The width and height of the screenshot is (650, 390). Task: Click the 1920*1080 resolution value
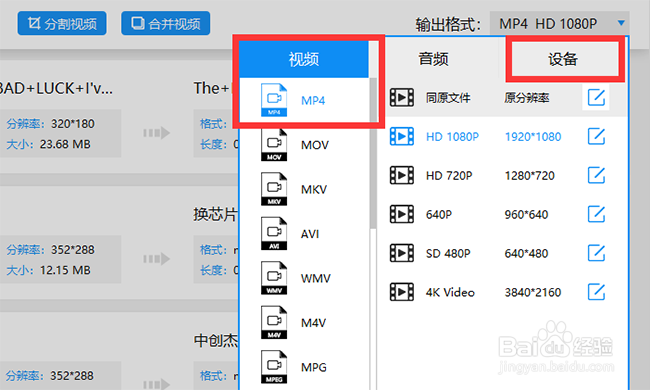pyautogui.click(x=533, y=137)
